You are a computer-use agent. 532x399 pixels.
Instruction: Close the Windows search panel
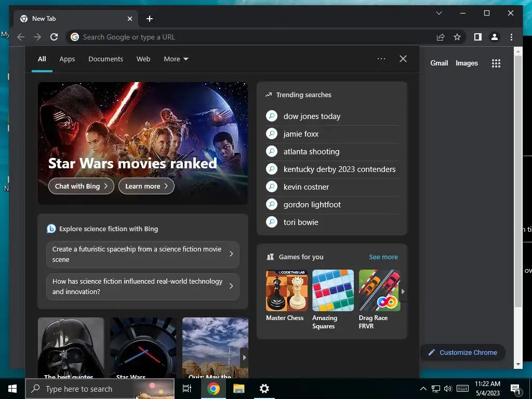403,59
